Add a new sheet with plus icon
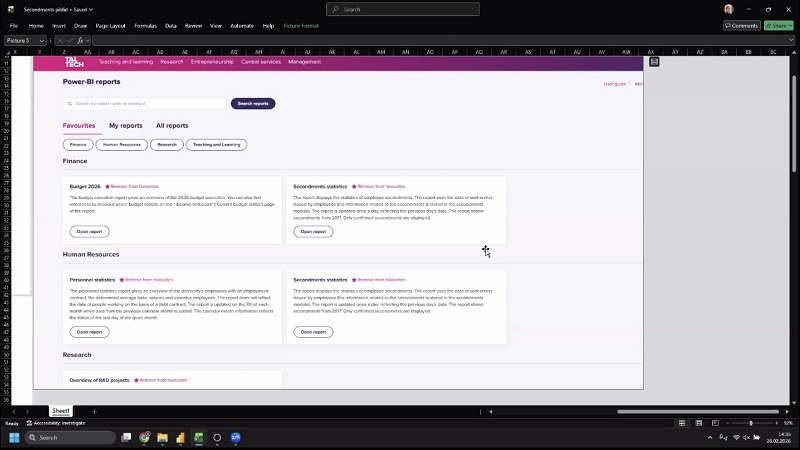The height and width of the screenshot is (450, 800). tap(94, 411)
